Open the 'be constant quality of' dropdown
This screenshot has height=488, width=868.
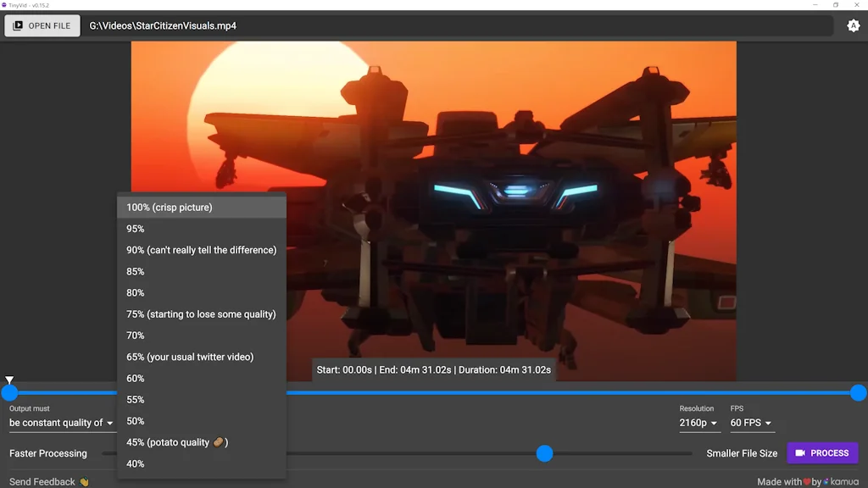(61, 423)
